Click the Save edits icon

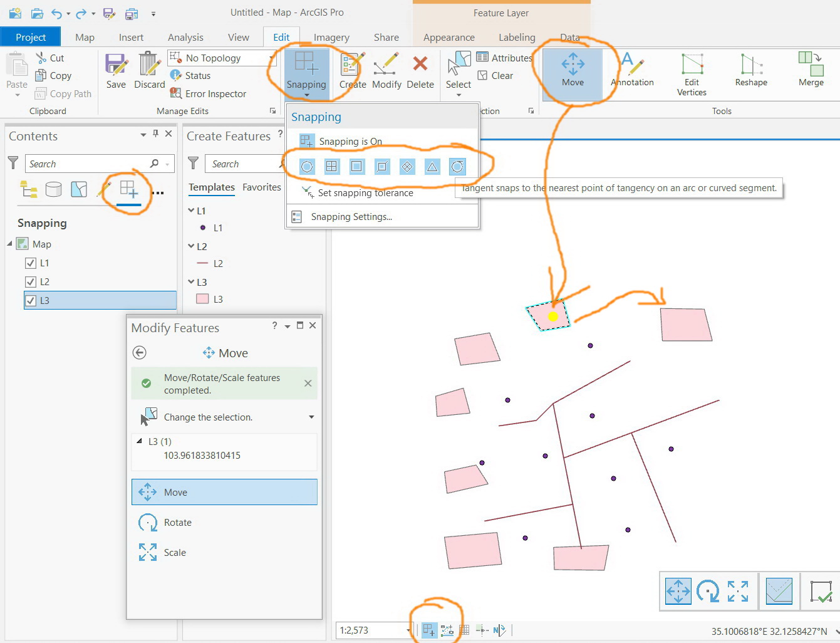point(116,70)
